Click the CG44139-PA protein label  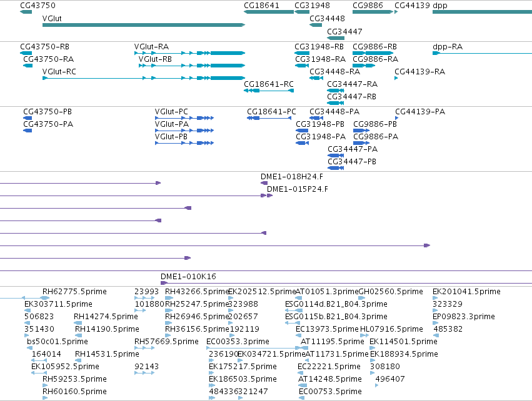420,112
